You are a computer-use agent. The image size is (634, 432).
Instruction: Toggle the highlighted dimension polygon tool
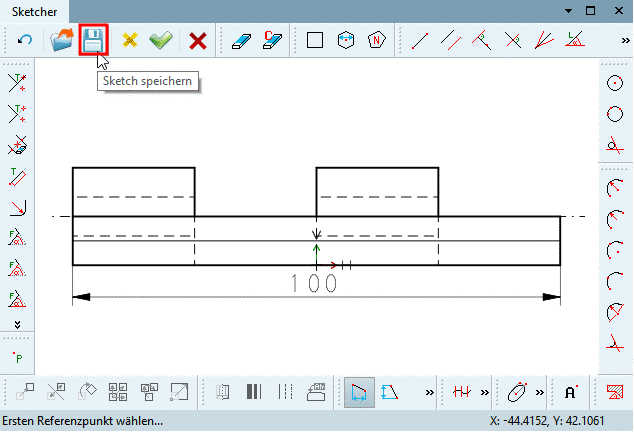click(x=359, y=392)
